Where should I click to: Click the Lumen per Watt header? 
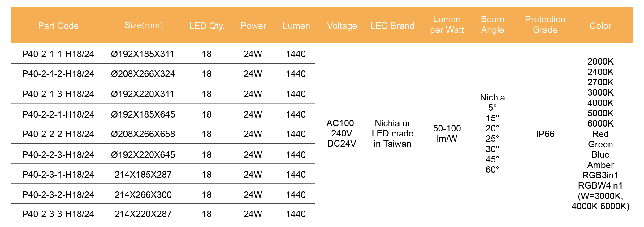(x=447, y=24)
